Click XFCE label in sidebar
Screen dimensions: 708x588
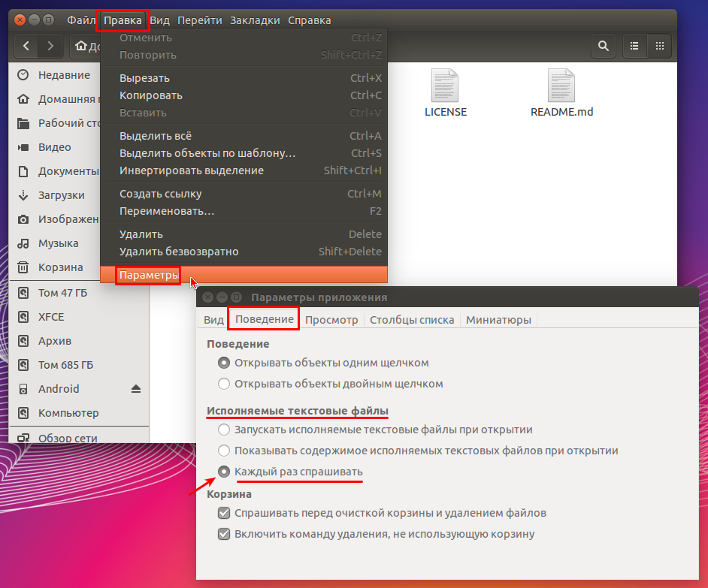pyautogui.click(x=51, y=317)
